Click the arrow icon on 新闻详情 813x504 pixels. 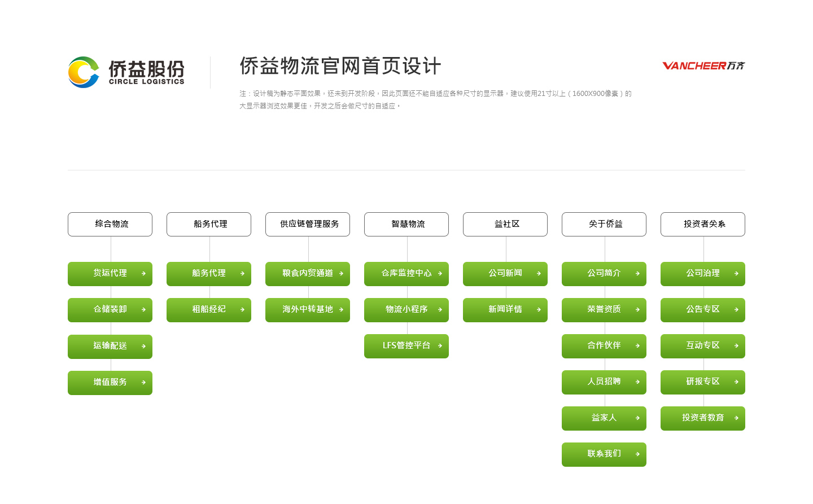click(539, 310)
